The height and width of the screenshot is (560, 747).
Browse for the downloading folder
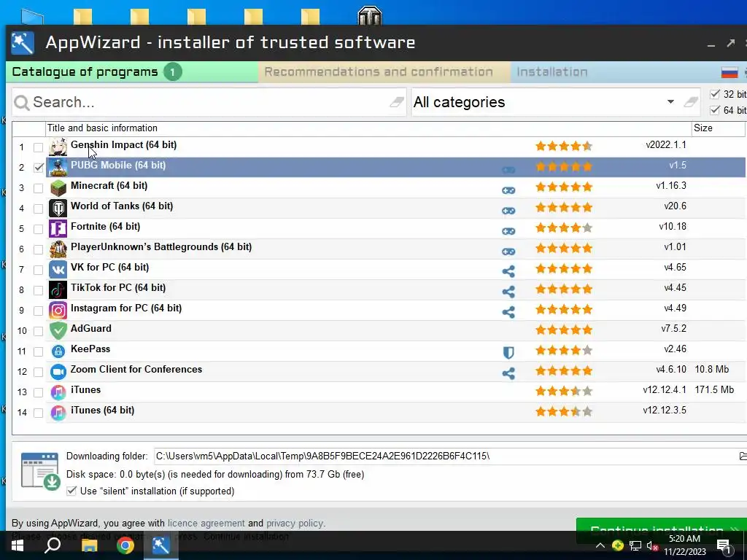(742, 456)
